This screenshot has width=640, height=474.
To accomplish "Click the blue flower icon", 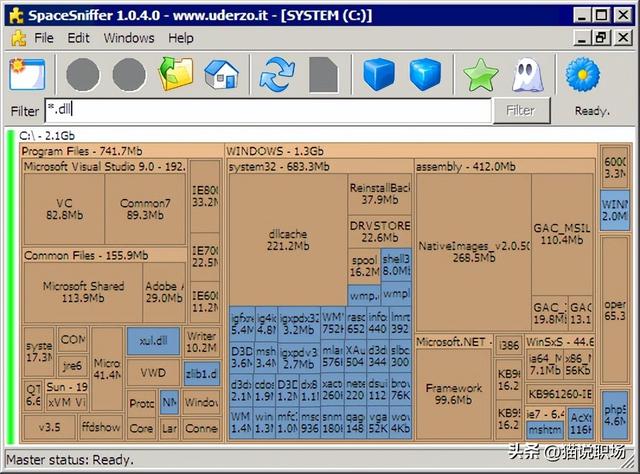I will click(x=582, y=75).
